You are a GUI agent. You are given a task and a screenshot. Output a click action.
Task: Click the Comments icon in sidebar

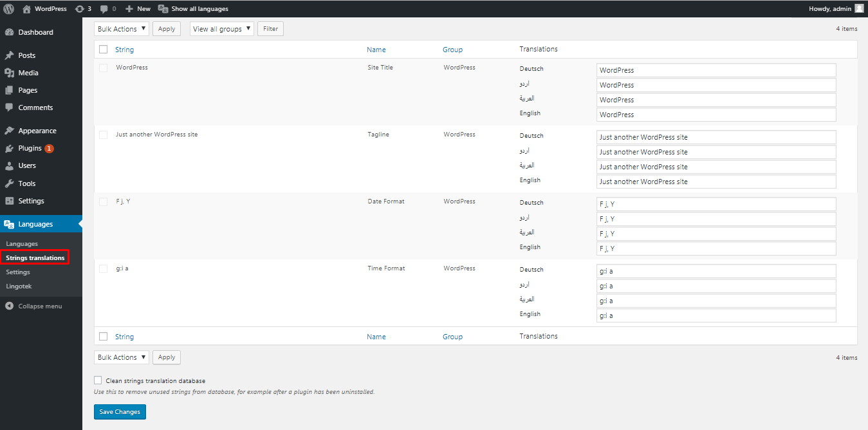point(9,107)
